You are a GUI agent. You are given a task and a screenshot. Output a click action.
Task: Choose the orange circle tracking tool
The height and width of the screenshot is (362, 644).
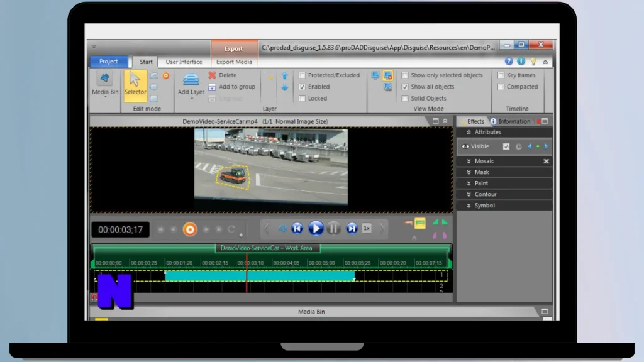166,75
